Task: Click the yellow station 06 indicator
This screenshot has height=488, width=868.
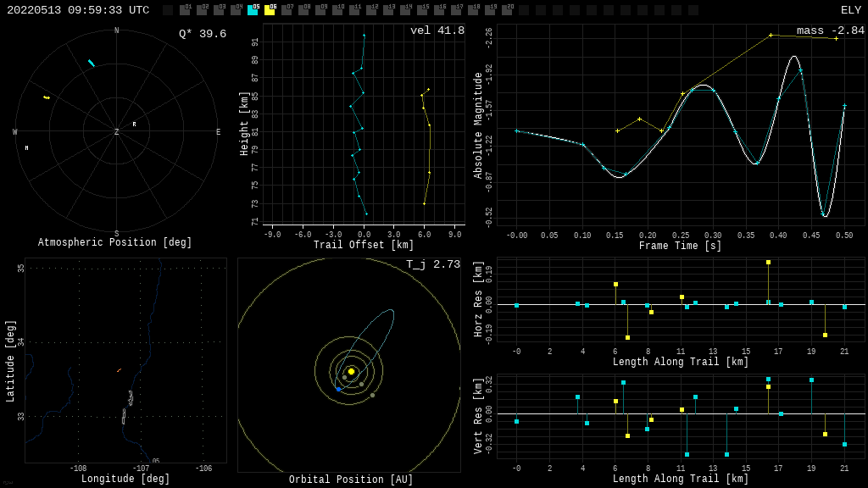Action: click(x=270, y=10)
